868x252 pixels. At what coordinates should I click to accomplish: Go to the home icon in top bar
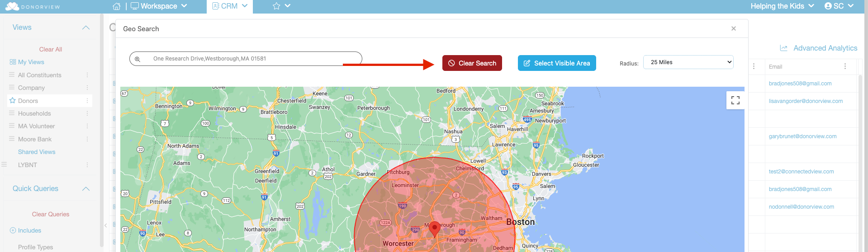point(117,6)
